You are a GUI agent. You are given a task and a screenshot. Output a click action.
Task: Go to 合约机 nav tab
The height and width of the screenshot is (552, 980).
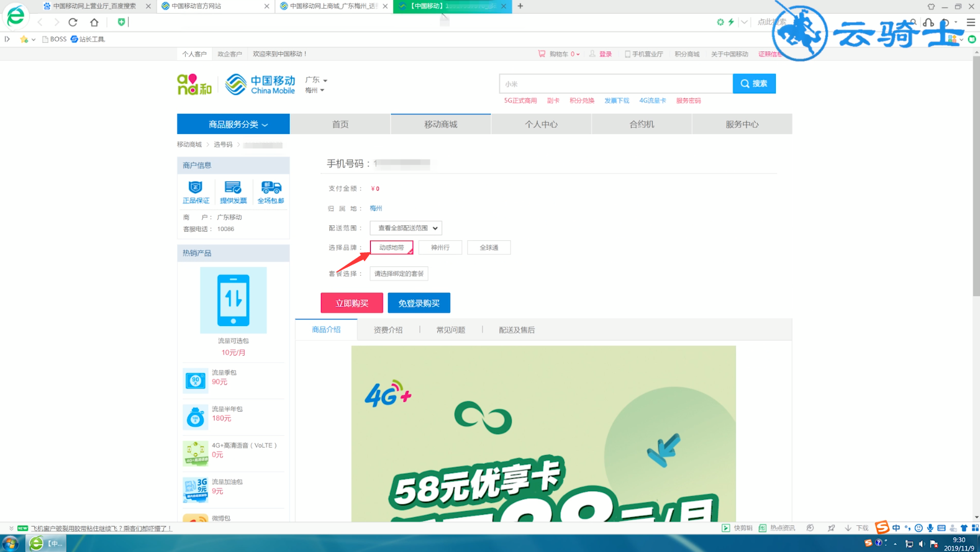[x=642, y=124]
